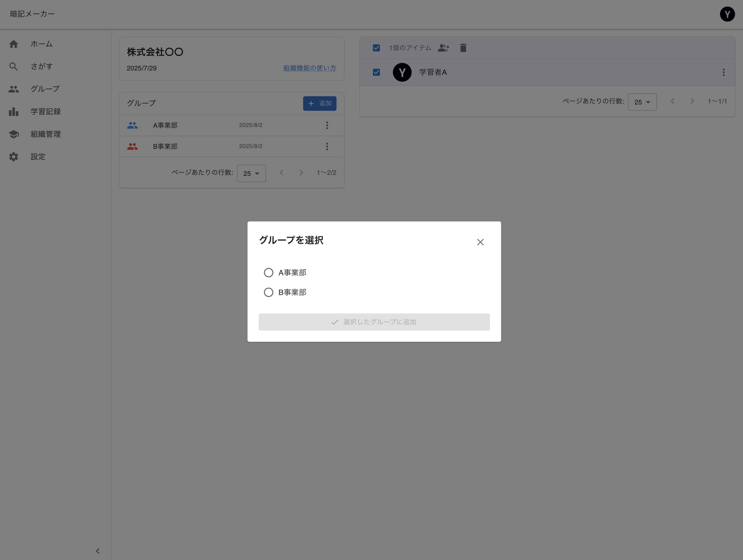Click the blue A事業部 group icon
743x560 pixels.
132,125
